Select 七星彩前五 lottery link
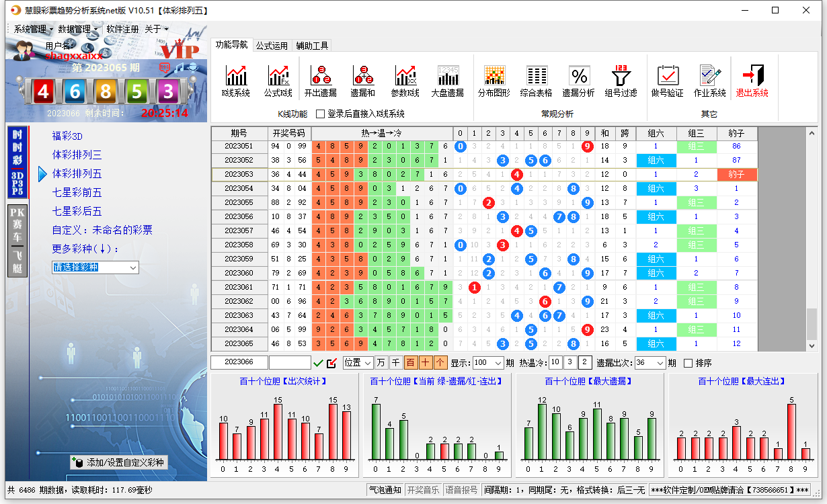The height and width of the screenshot is (504, 827). pyautogui.click(x=77, y=193)
